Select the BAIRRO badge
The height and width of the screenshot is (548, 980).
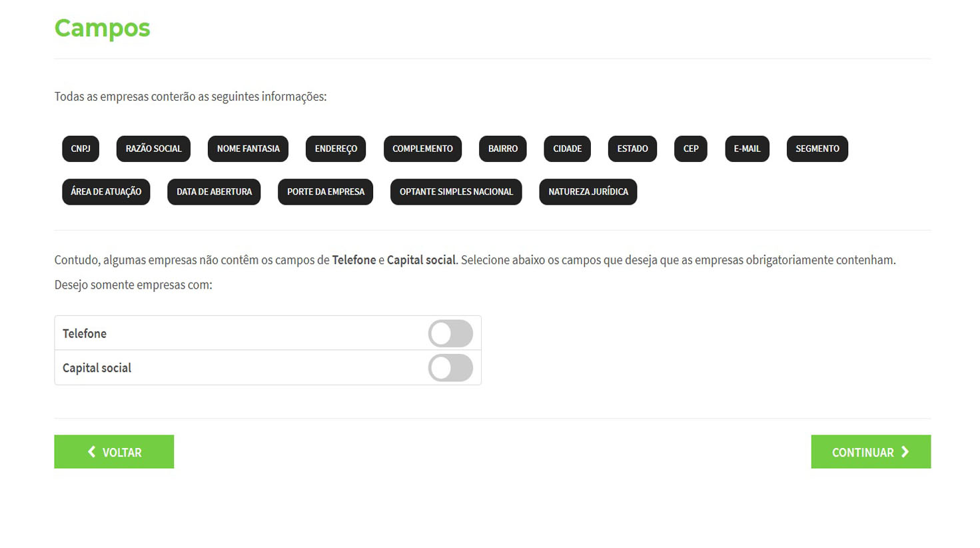coord(503,149)
